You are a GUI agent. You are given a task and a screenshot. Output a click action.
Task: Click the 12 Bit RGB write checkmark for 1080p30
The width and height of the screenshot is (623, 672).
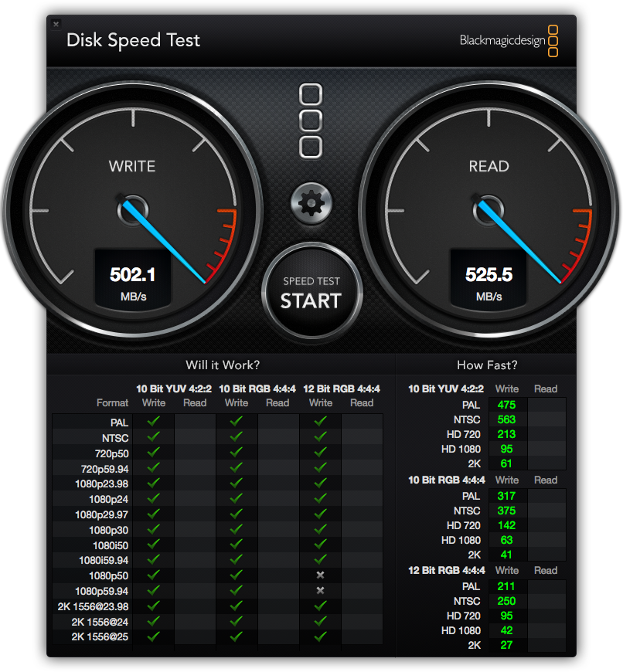[320, 529]
